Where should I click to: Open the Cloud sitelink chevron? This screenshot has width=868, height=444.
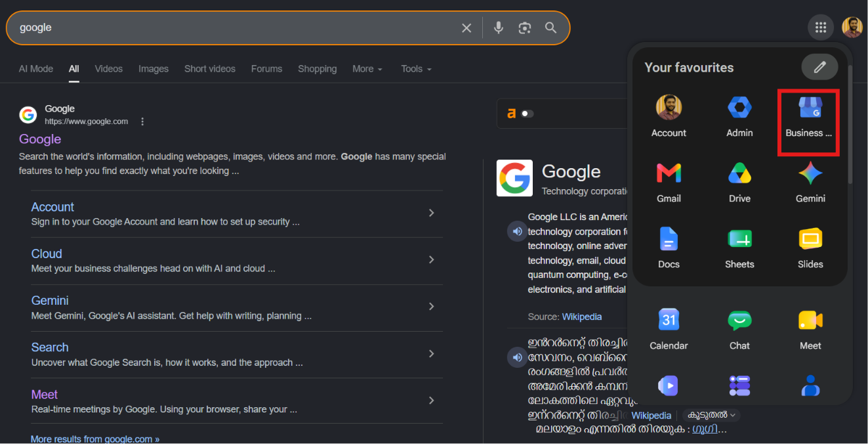[431, 259]
